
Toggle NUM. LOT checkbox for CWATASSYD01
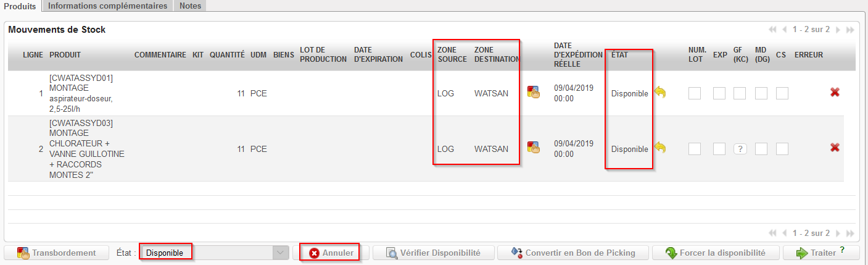point(695,93)
